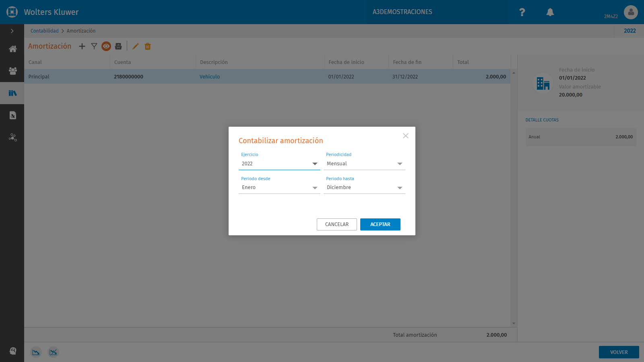Click the Anual quota detail row
This screenshot has width=644, height=362.
click(581, 137)
